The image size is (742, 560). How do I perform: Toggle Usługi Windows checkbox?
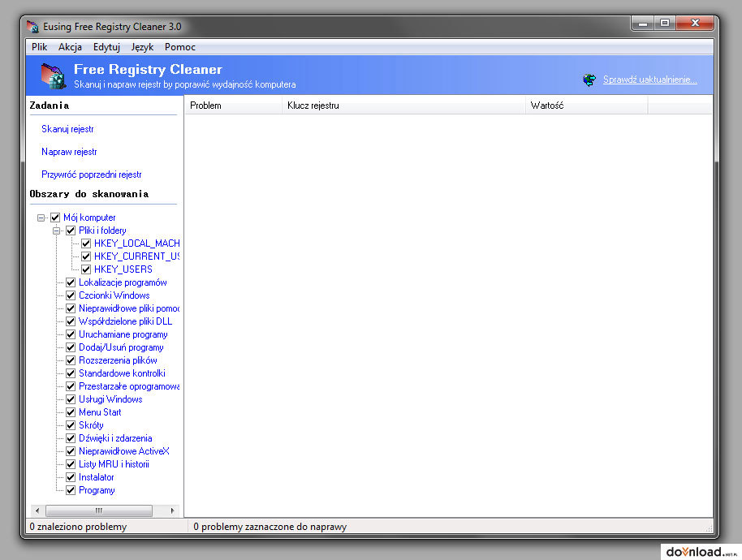pyautogui.click(x=71, y=399)
